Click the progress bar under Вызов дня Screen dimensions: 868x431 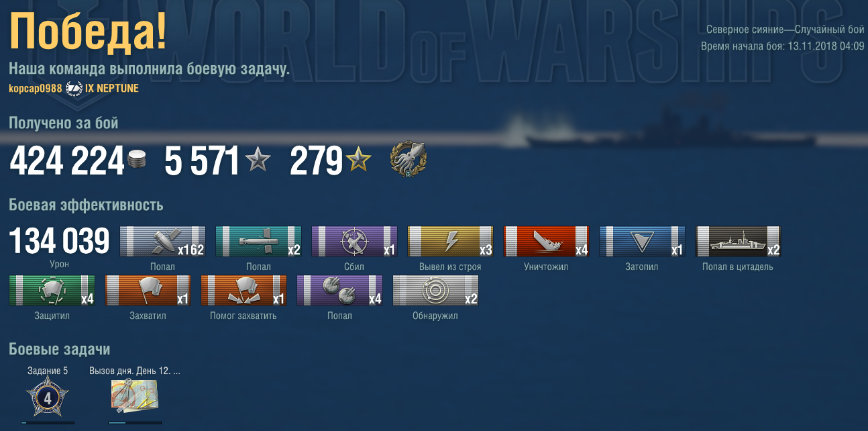coord(135,423)
